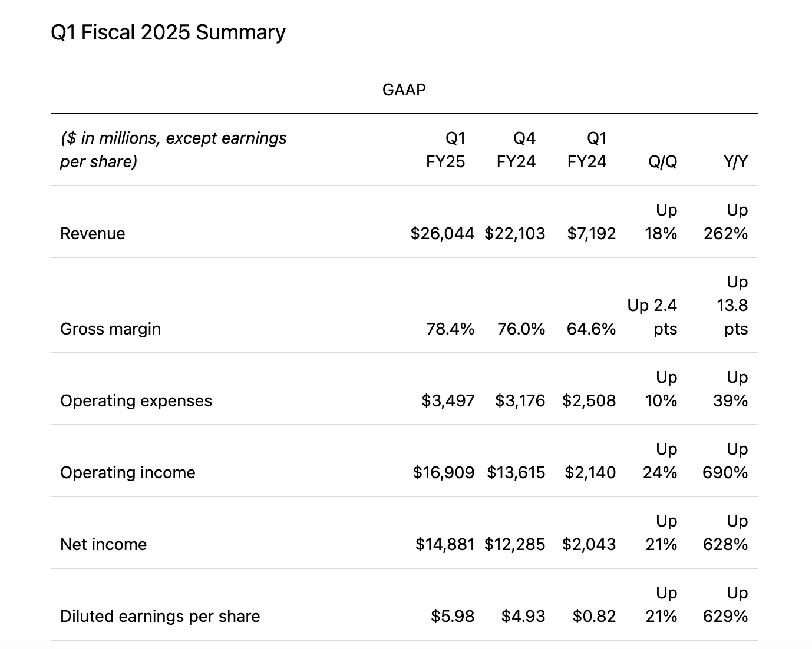Select the $5.98 earnings per share value
The width and height of the screenshot is (812, 649).
(453, 617)
